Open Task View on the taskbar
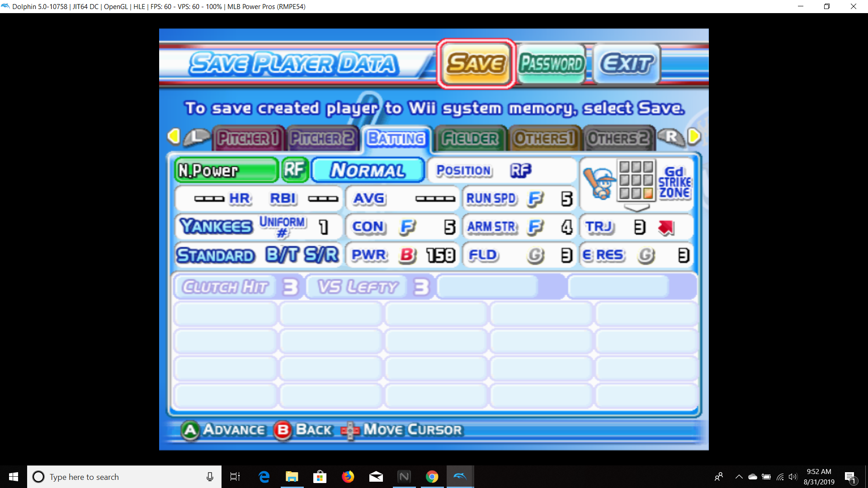This screenshot has width=868, height=488. click(235, 477)
